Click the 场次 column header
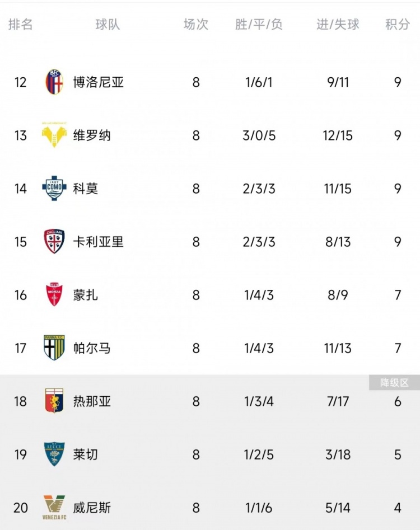The width and height of the screenshot is (420, 530). [196, 25]
